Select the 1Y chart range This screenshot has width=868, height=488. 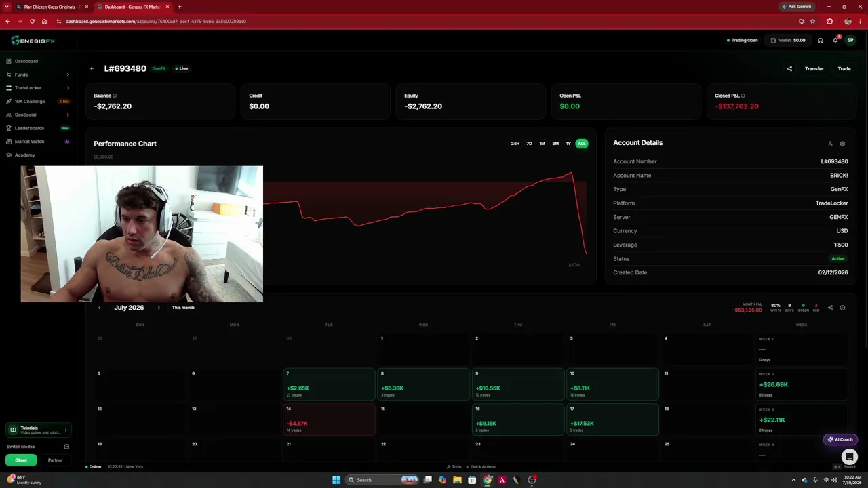pyautogui.click(x=568, y=144)
